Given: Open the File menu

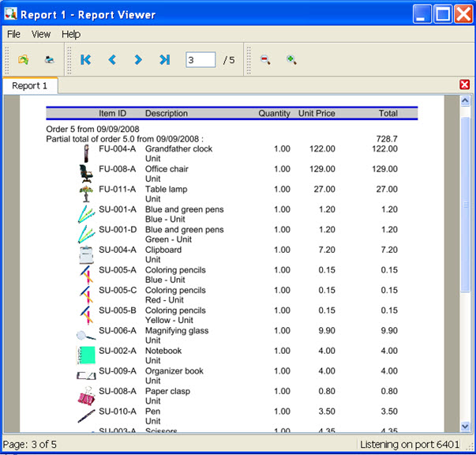Looking at the screenshot, I should (x=13, y=34).
